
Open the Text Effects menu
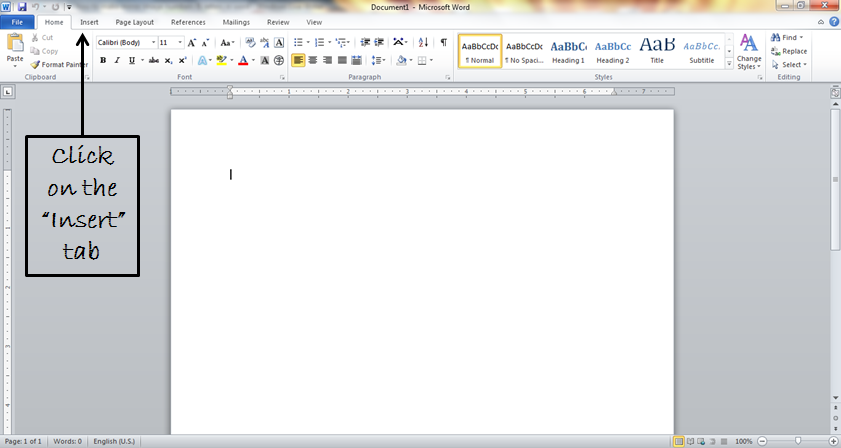[204, 61]
